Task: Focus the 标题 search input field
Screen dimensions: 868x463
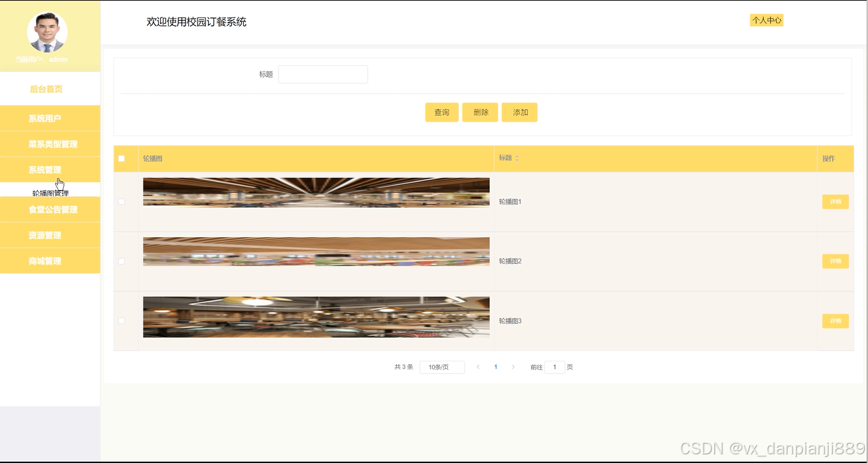Action: pyautogui.click(x=323, y=74)
